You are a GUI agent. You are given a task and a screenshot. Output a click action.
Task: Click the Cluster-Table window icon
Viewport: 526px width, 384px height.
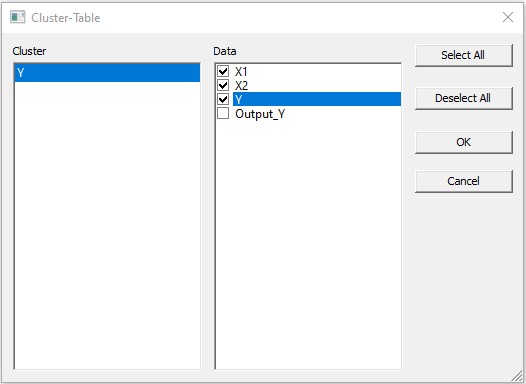17,17
